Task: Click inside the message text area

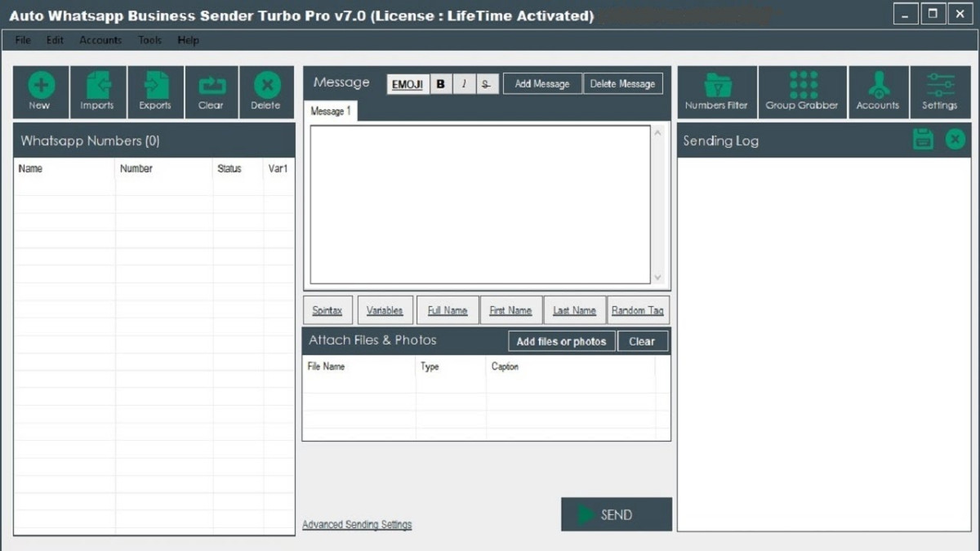Action: tap(480, 204)
